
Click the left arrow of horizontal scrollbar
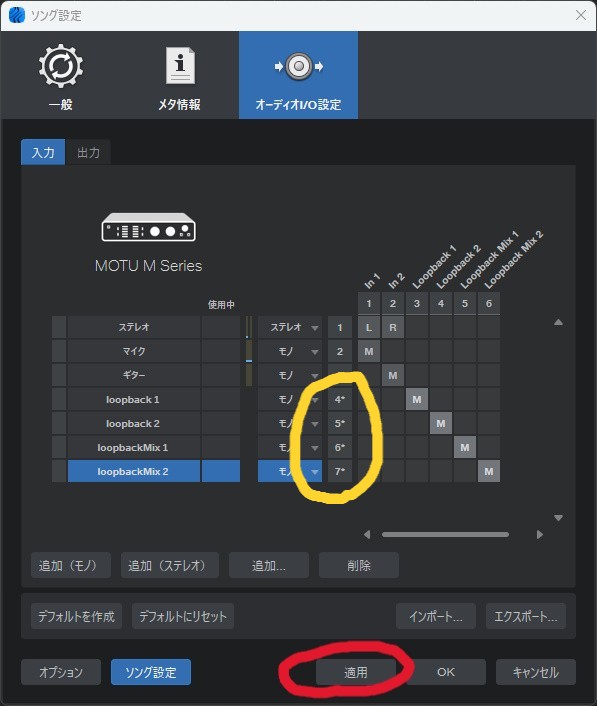click(x=367, y=534)
